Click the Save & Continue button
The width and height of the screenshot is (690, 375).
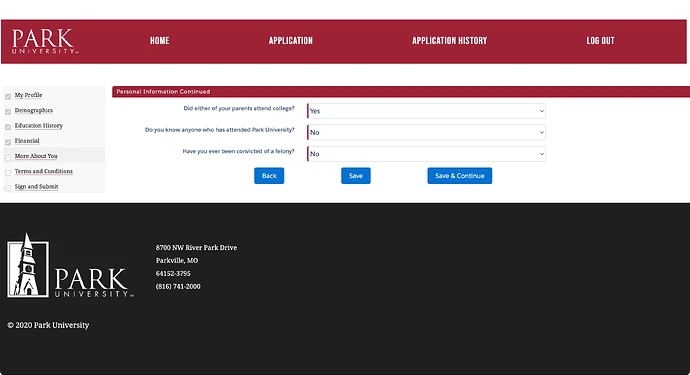[459, 176]
